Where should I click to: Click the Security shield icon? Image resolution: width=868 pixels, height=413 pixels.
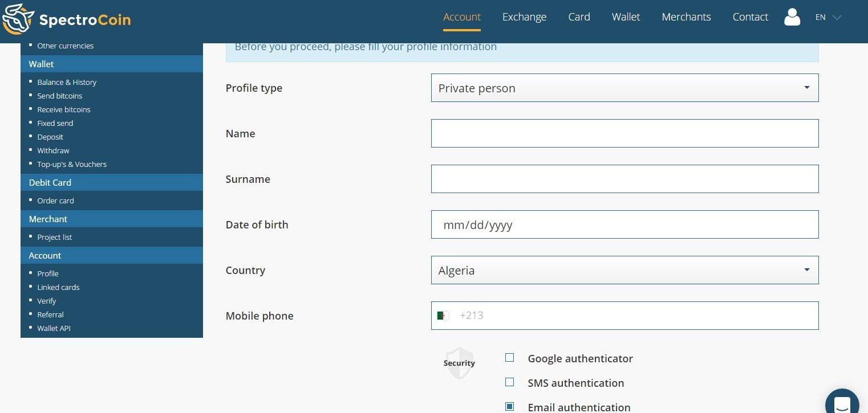coord(459,363)
